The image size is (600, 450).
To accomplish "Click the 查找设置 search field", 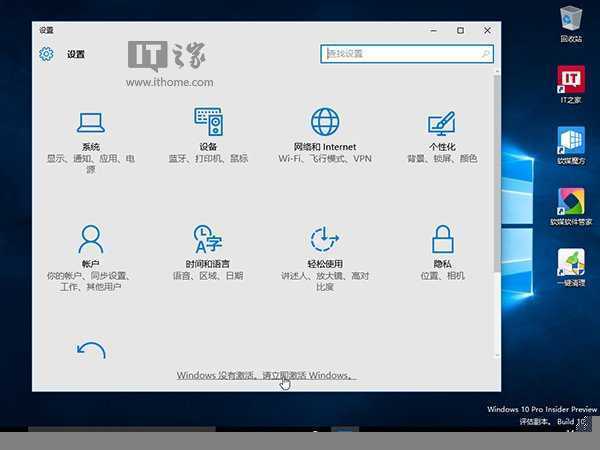I will 407,54.
